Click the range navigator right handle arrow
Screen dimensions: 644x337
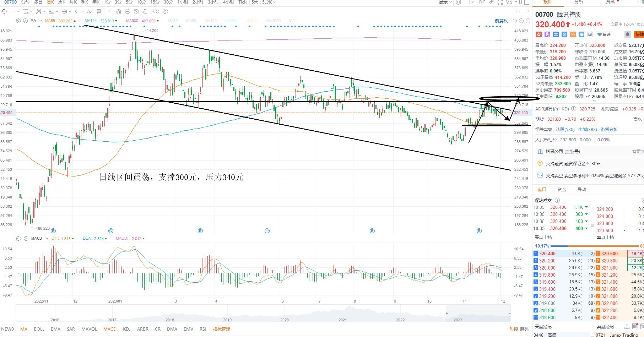pos(509,313)
